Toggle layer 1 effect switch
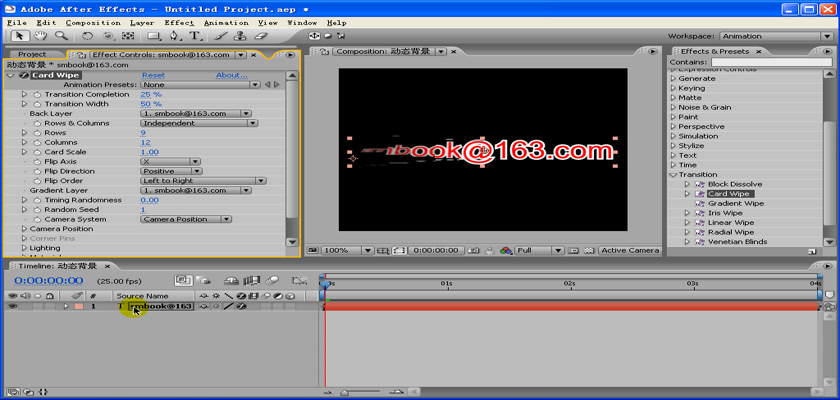840x400 pixels. (x=241, y=306)
